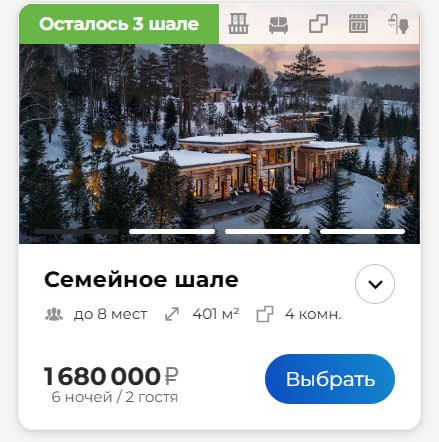
Task: Click the oven kitchen amenity icon
Action: tap(358, 24)
